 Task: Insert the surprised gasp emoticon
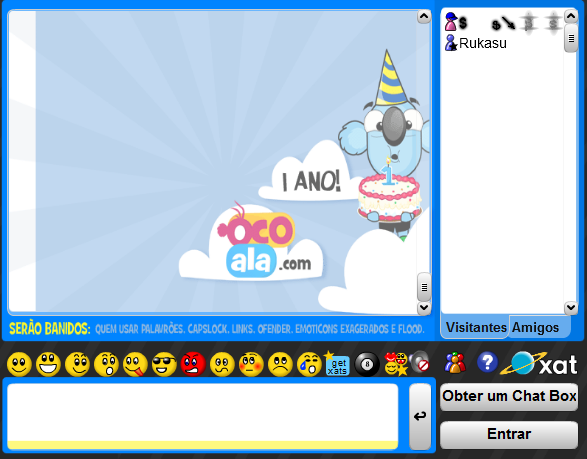click(x=106, y=364)
